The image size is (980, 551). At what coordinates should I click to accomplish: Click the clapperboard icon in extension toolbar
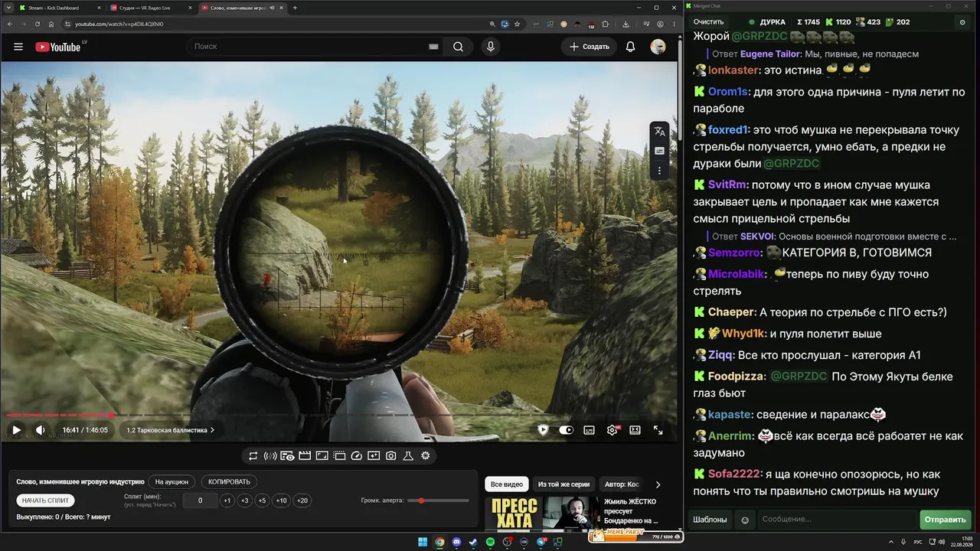coord(305,456)
